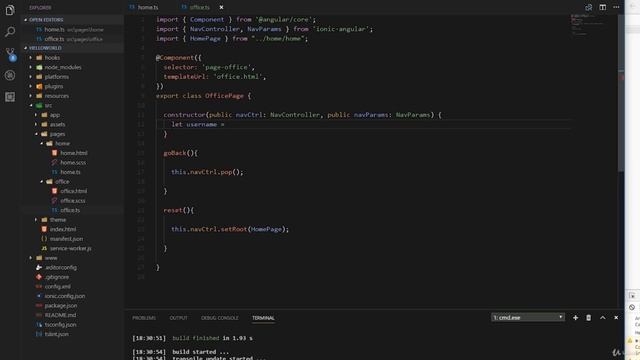640x360 pixels.
Task: Open the Search view in activity bar
Action: tap(10, 32)
